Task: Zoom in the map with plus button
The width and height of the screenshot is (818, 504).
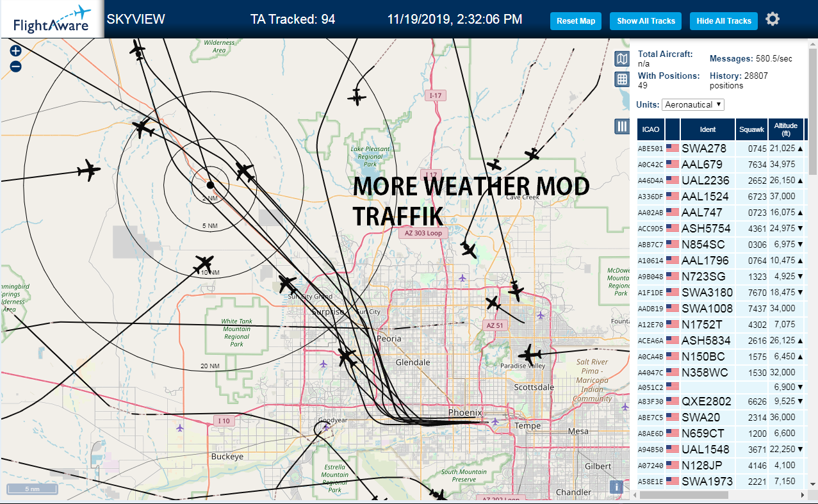Action: [x=15, y=51]
